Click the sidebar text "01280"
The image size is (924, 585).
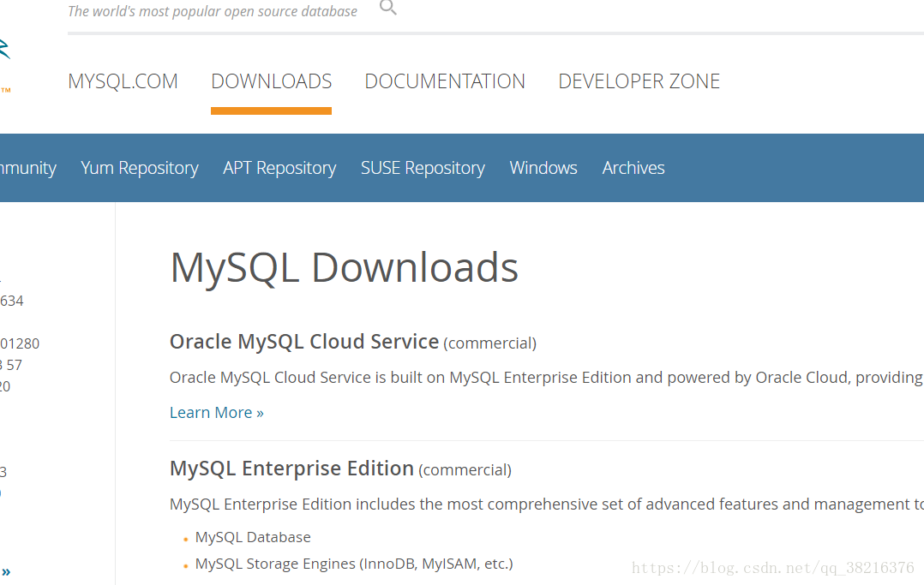tap(20, 343)
